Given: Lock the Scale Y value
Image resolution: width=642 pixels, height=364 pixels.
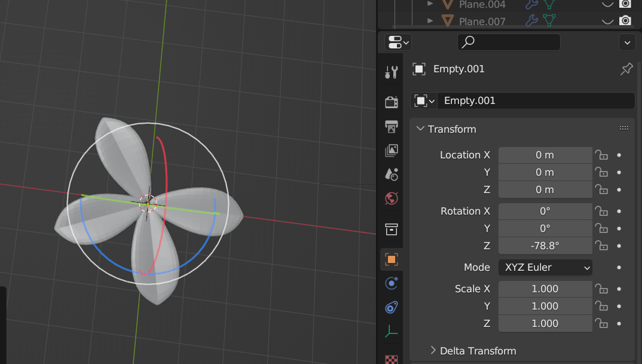Looking at the screenshot, I should click(601, 306).
